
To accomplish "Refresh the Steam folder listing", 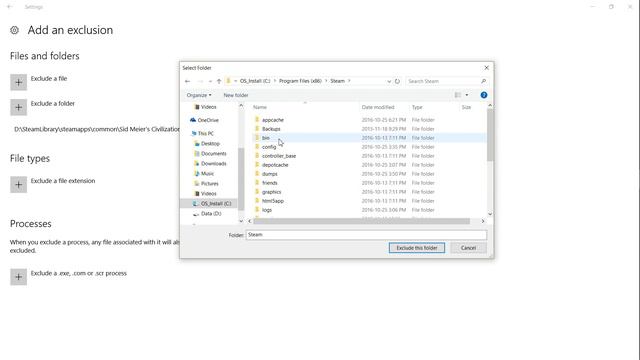I will pyautogui.click(x=397, y=81).
